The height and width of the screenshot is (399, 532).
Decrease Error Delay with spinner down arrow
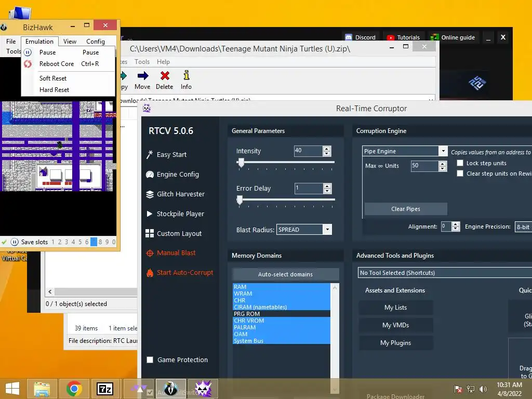(x=327, y=191)
